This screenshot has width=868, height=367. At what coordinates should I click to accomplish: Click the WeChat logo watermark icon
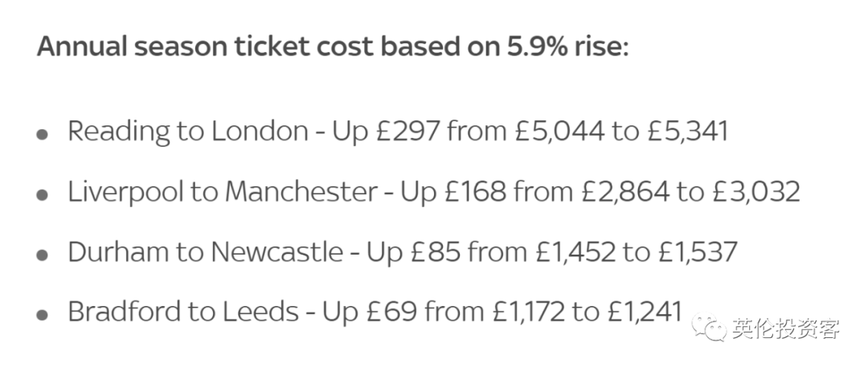point(708,327)
